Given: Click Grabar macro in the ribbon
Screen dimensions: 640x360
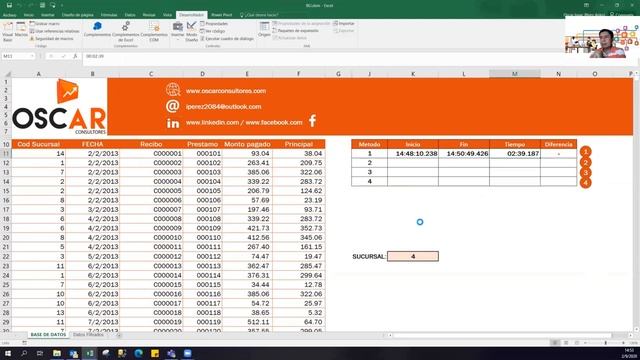Looking at the screenshot, I should point(45,24).
